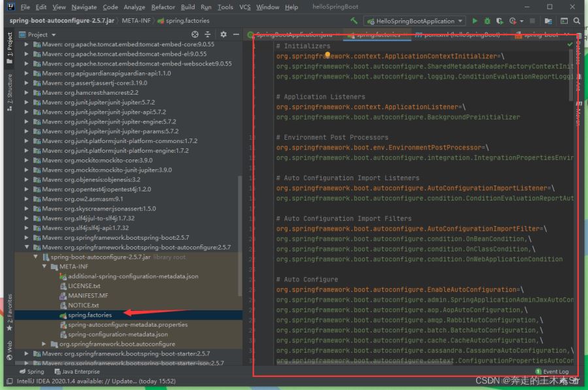This screenshot has height=390, width=588.
Task: Open the Tools menu
Action: [225, 7]
